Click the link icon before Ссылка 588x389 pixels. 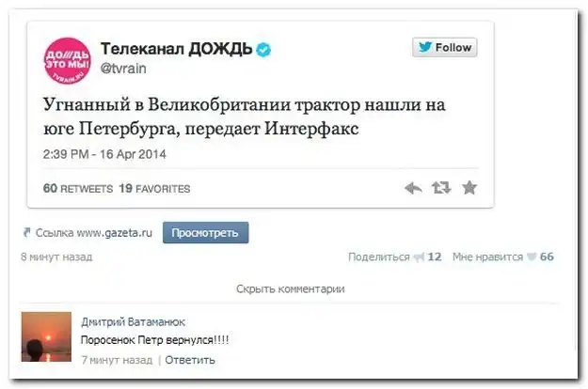tap(26, 231)
